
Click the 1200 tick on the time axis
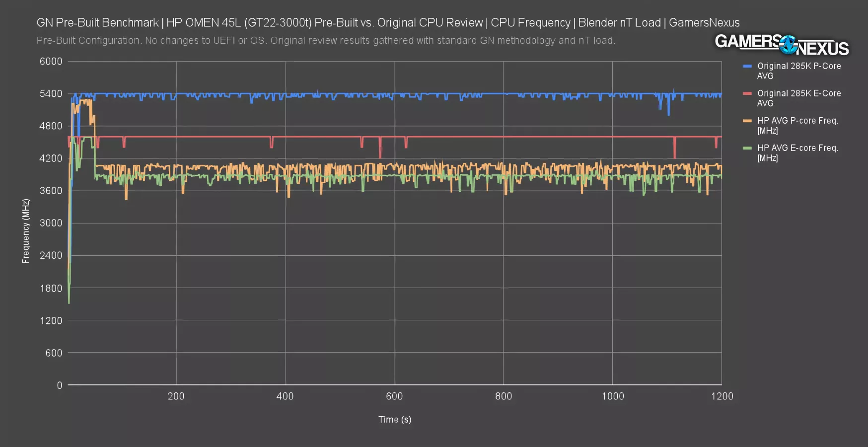tap(722, 396)
